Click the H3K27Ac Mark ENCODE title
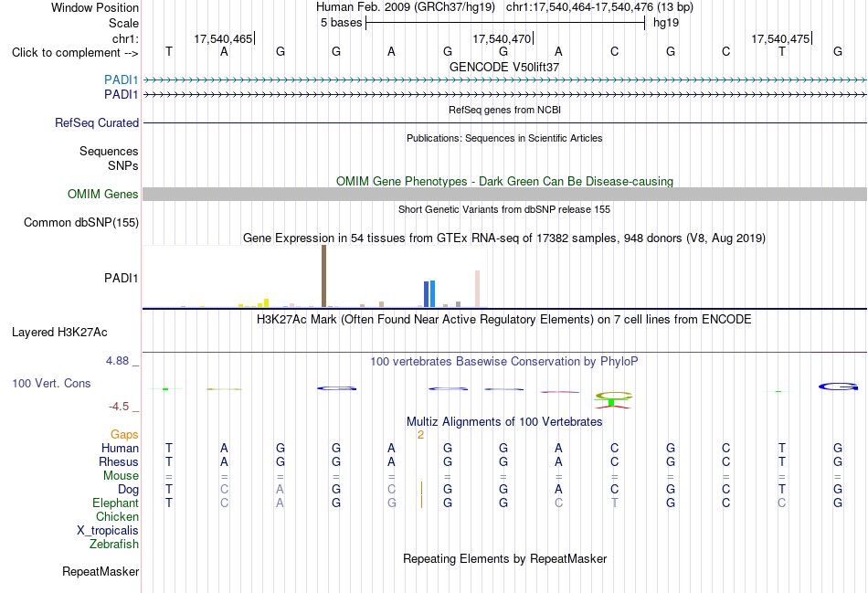868x593 pixels. [x=504, y=320]
